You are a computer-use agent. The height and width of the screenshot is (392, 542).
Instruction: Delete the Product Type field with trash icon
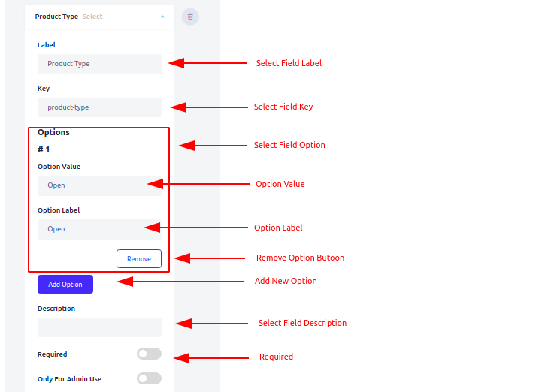point(190,17)
